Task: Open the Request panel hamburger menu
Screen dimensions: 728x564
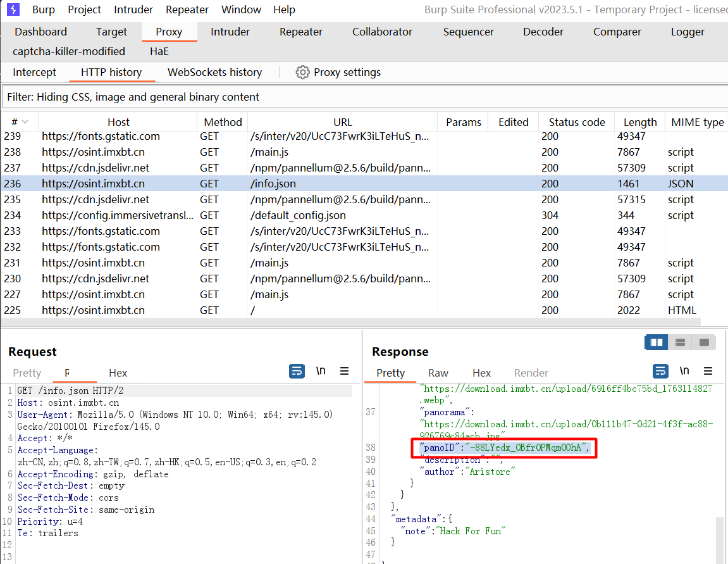Action: 345,372
